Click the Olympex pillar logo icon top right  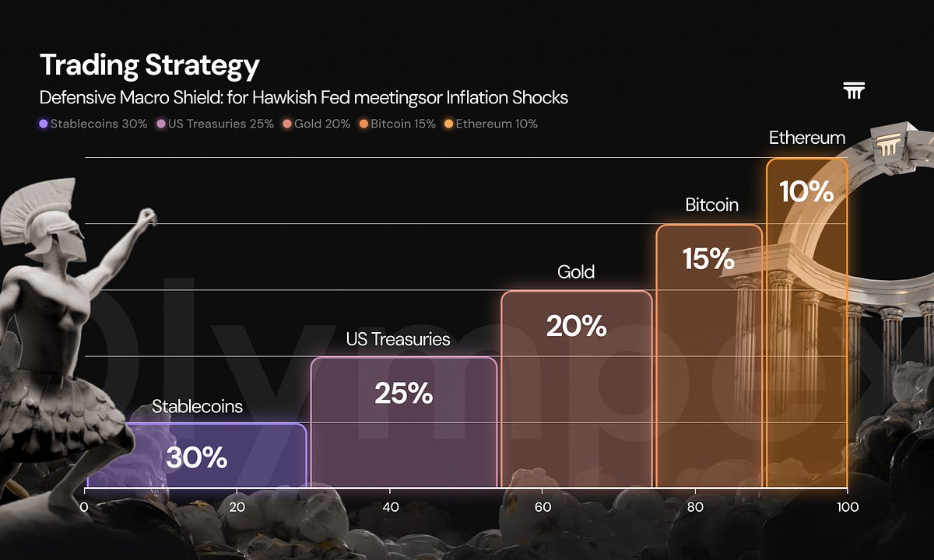tap(854, 91)
